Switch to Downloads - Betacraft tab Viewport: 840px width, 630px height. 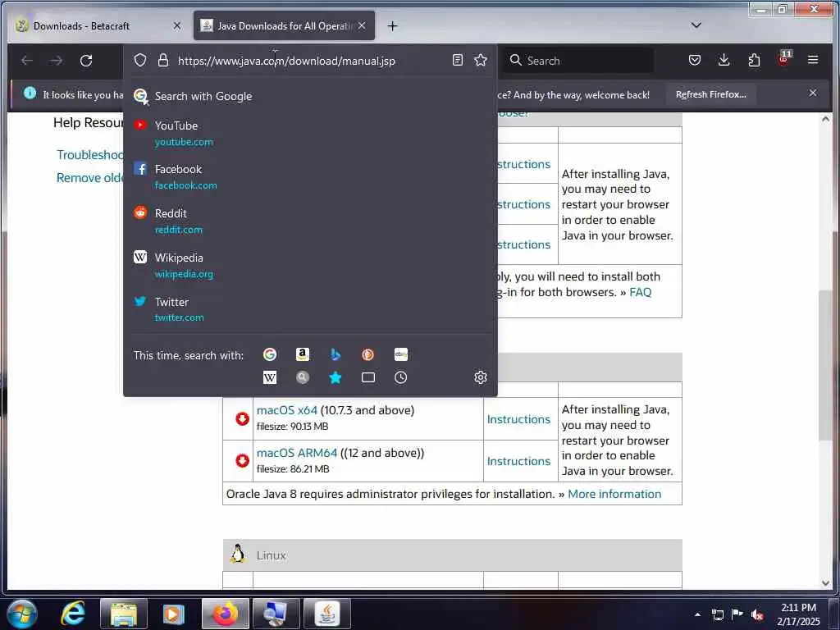tap(99, 25)
